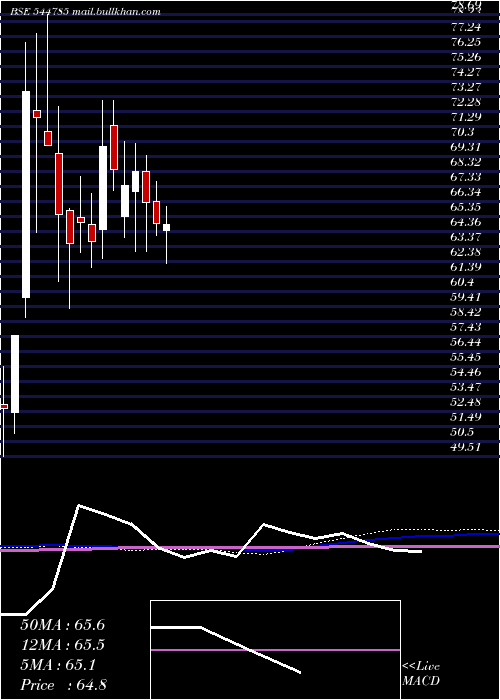Click the 75.26 price axis label
The height and width of the screenshot is (700, 500).
pyautogui.click(x=466, y=57)
